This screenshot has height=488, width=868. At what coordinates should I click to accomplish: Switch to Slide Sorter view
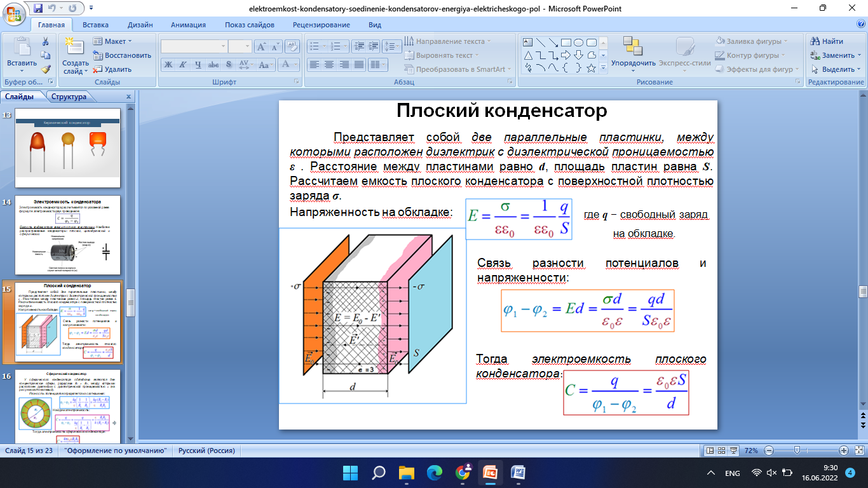click(x=722, y=451)
